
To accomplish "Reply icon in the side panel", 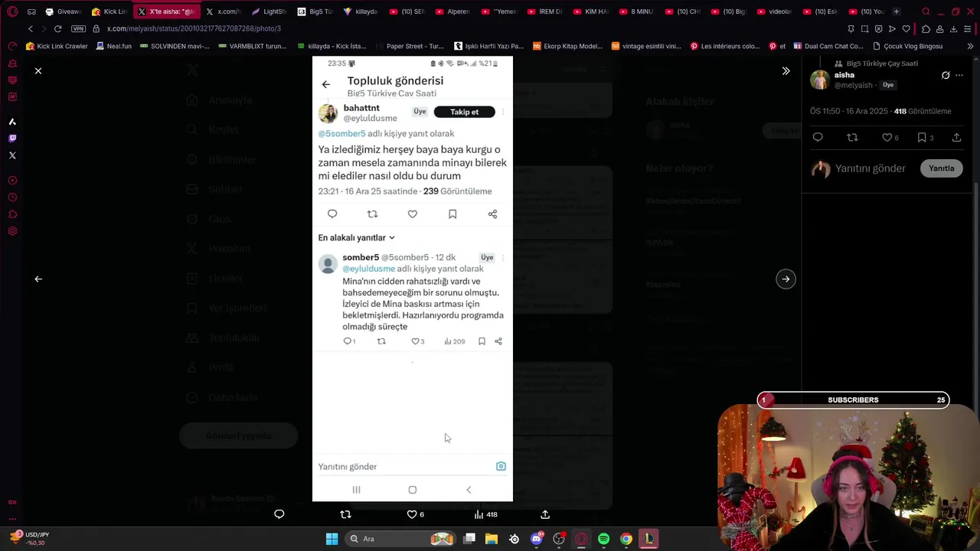I will tap(818, 138).
